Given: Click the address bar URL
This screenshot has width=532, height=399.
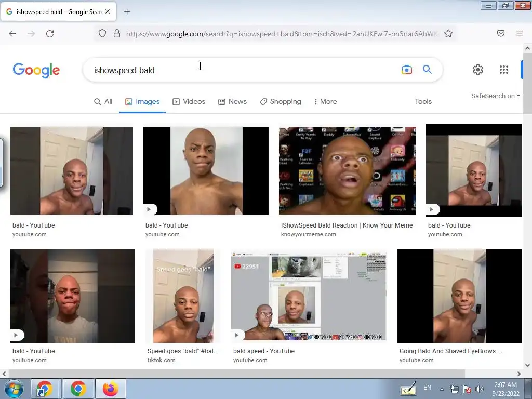Looking at the screenshot, I should tap(282, 34).
